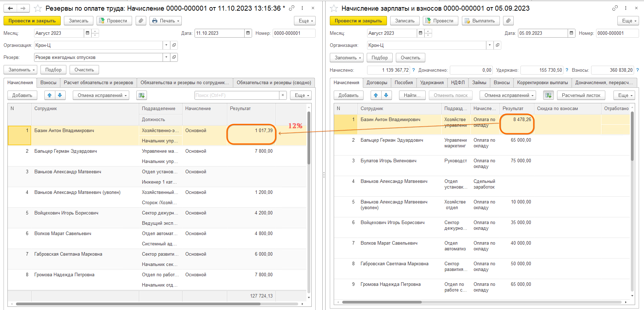Image resolution: width=644 pixels, height=310 pixels.
Task: Click the left table vertical scrollbar
Action: [x=309, y=138]
